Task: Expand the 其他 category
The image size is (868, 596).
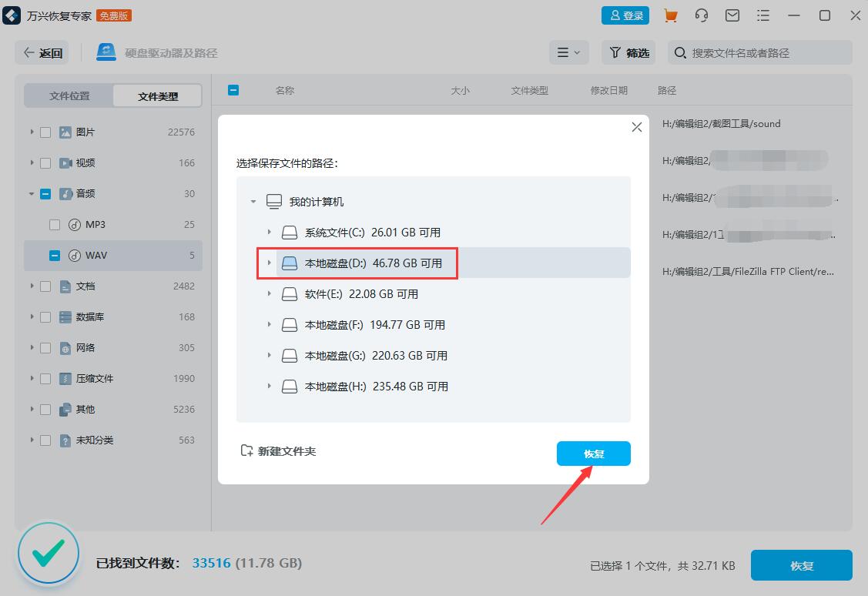Action: coord(32,409)
